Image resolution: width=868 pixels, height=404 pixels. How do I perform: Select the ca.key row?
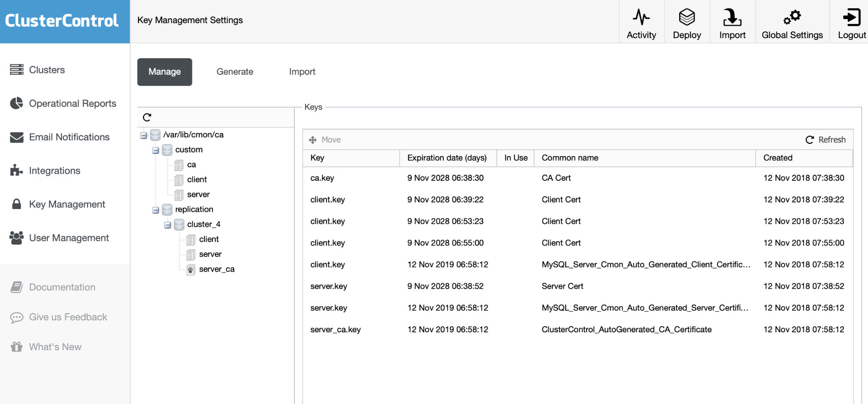[x=578, y=178]
